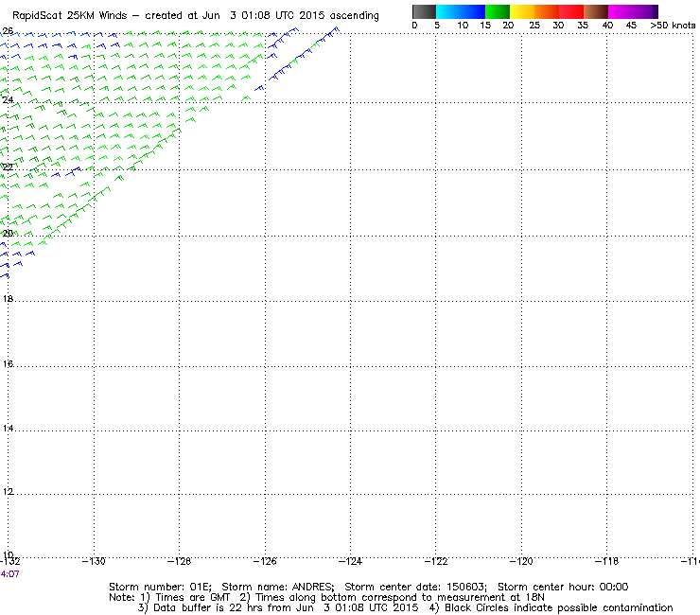Click the cyan-blue 5-15 knots color band
700x615 pixels.
461,11
